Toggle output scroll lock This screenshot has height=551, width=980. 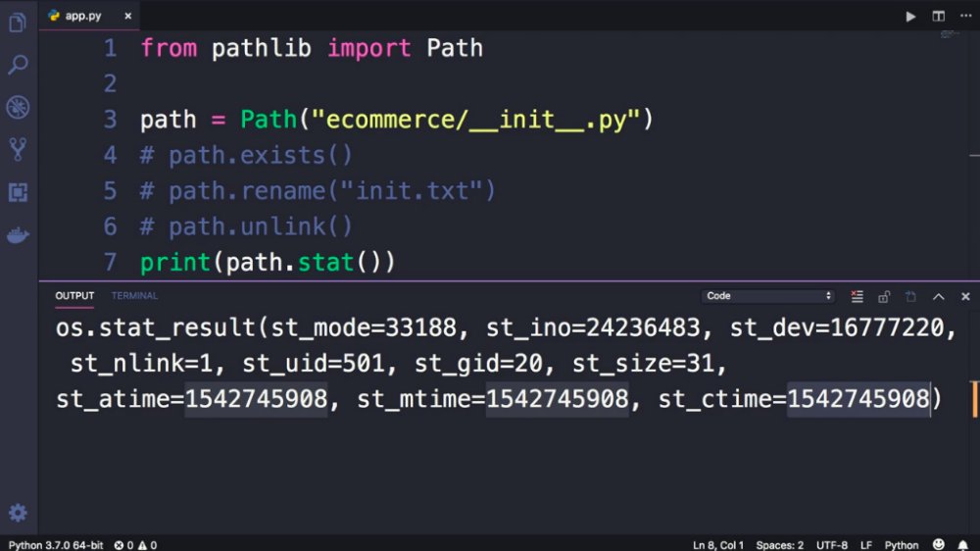pos(884,296)
